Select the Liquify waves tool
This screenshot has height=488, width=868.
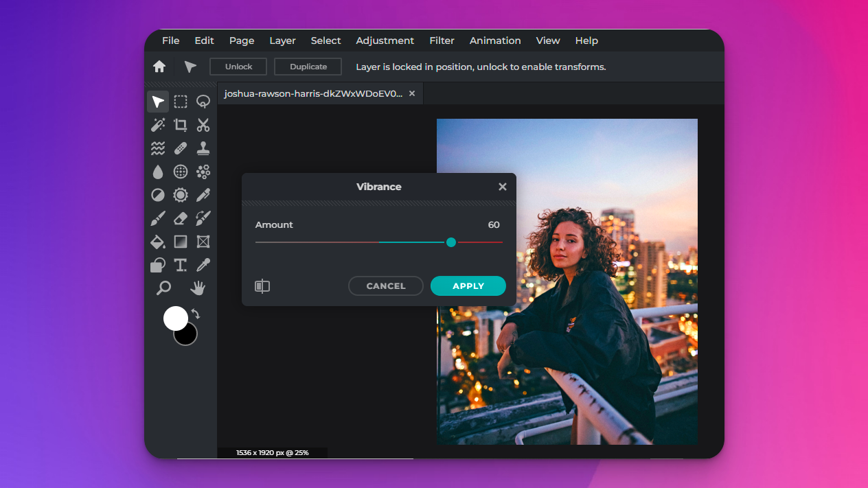(158, 148)
